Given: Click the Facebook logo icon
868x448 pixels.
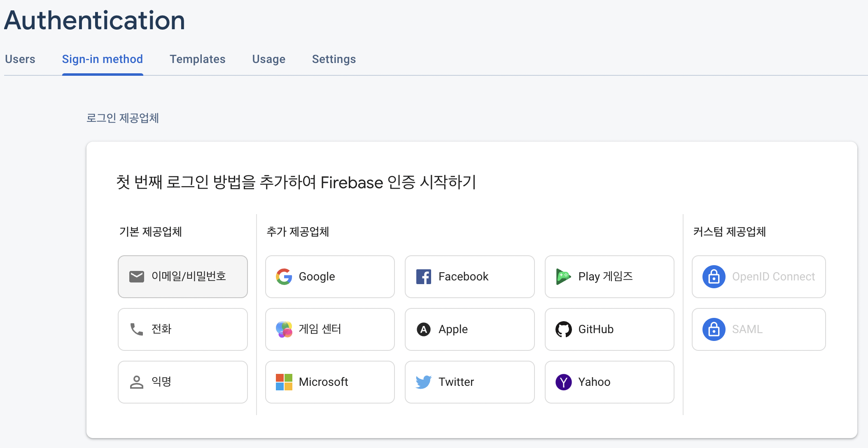Looking at the screenshot, I should coord(423,277).
